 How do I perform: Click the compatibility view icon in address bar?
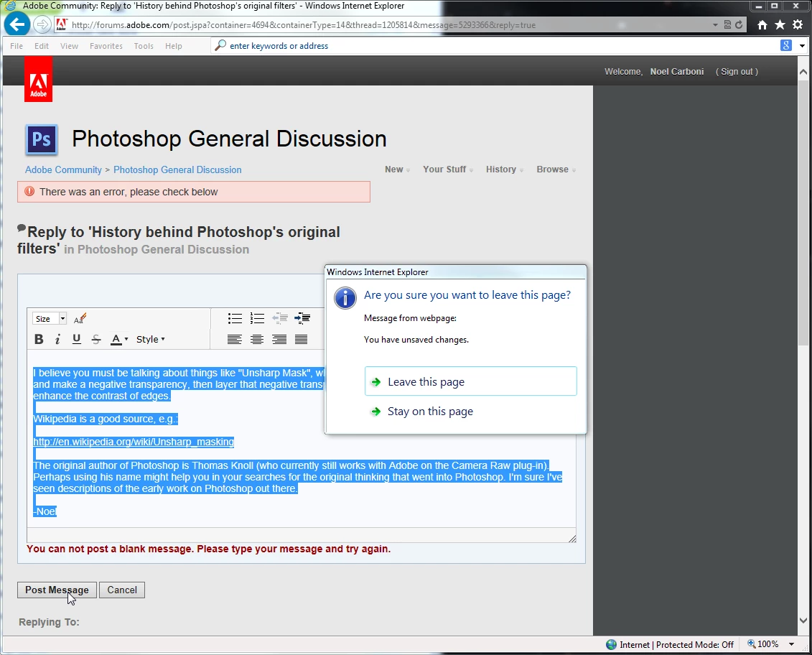(727, 24)
